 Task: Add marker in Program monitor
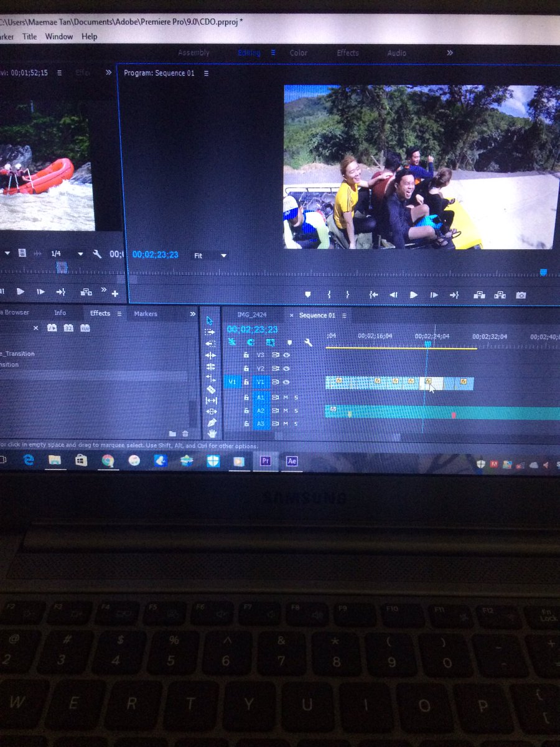click(x=307, y=294)
